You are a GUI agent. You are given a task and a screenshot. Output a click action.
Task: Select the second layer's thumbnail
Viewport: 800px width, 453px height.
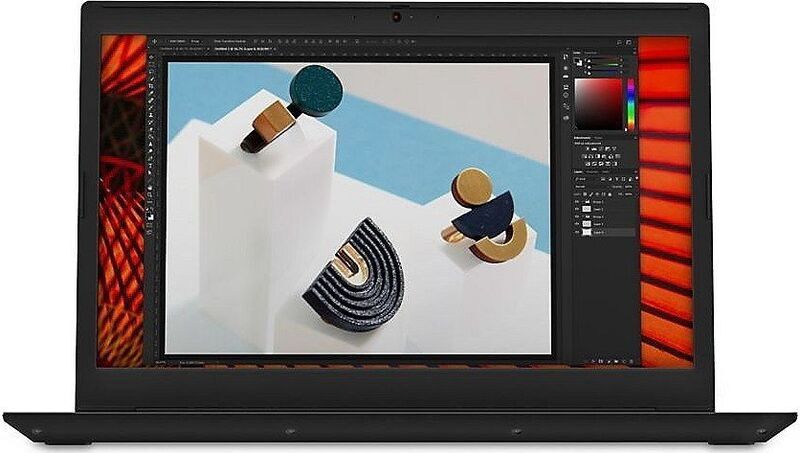pos(586,209)
